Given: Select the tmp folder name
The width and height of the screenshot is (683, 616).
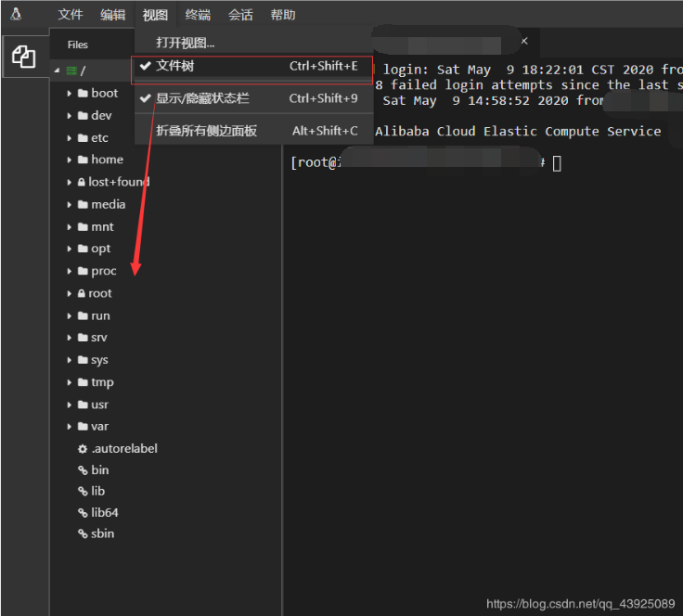Looking at the screenshot, I should click(102, 382).
